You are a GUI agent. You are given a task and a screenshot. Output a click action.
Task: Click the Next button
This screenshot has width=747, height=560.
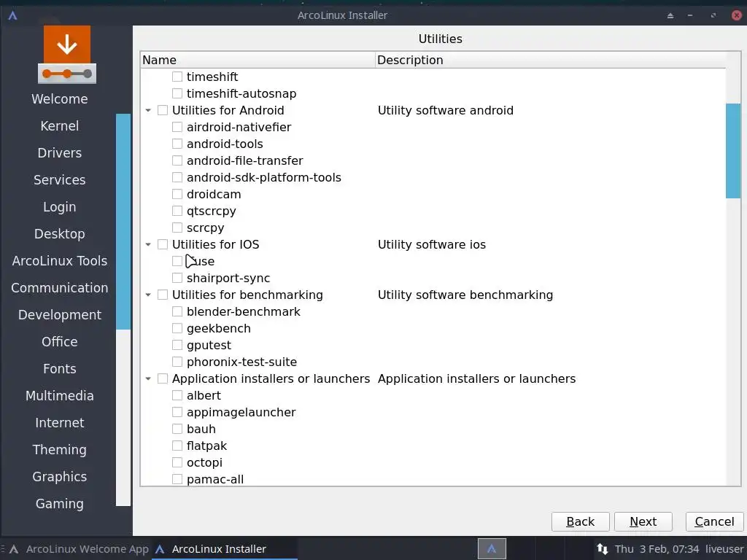pos(643,521)
